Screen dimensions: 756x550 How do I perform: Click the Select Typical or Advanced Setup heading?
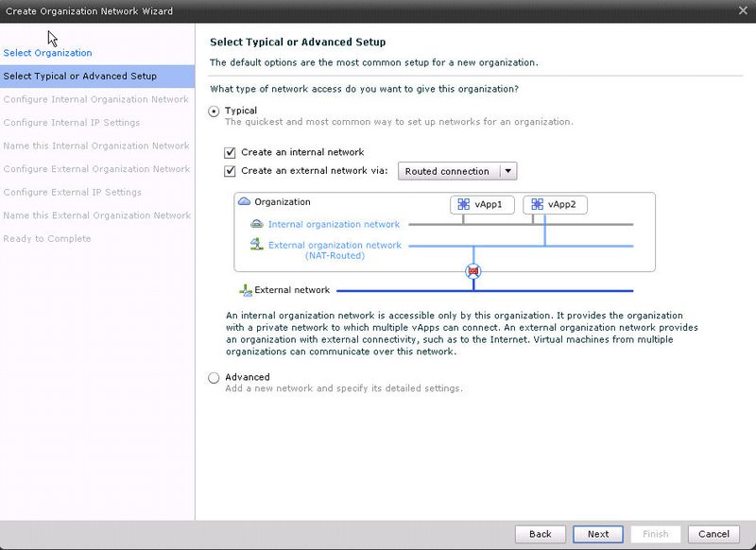click(298, 42)
